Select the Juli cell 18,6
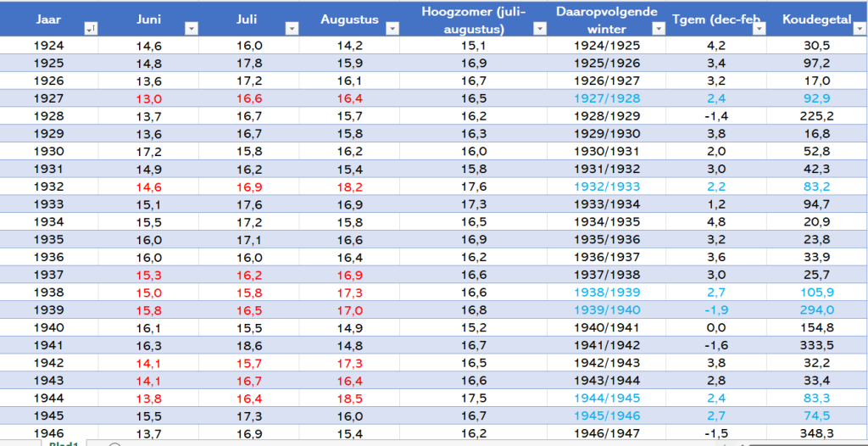Image resolution: width=868 pixels, height=446 pixels. click(249, 345)
